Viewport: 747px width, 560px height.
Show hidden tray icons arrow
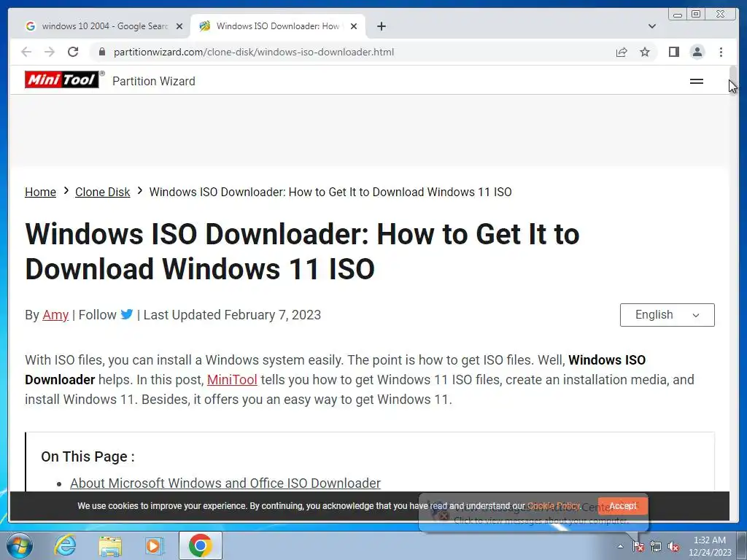[620, 546]
